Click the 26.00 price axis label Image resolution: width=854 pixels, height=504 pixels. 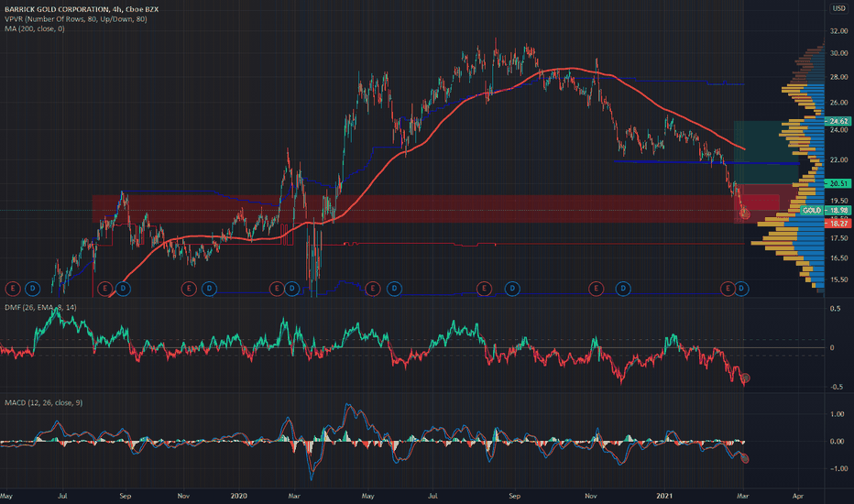point(838,103)
